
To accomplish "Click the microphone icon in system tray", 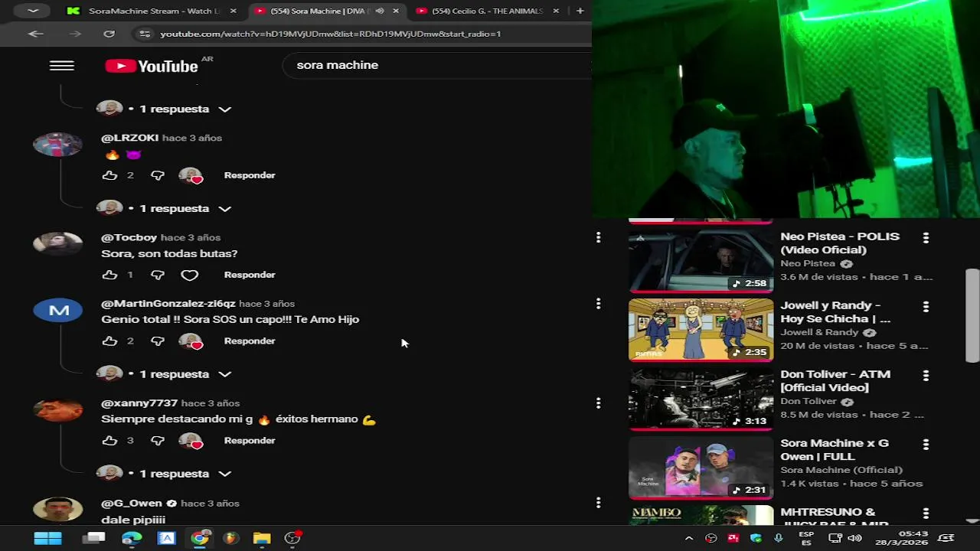I will (779, 538).
